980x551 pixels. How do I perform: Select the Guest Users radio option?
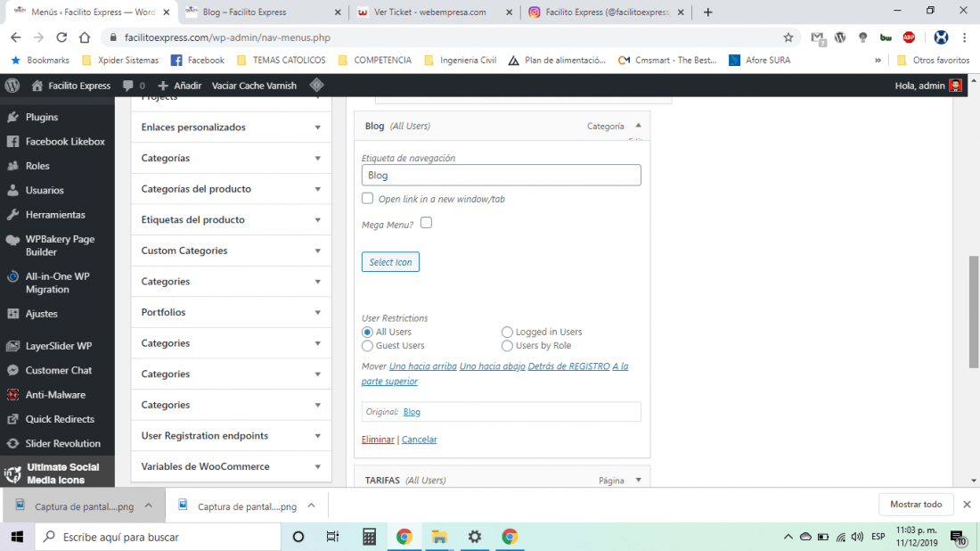[367, 346]
